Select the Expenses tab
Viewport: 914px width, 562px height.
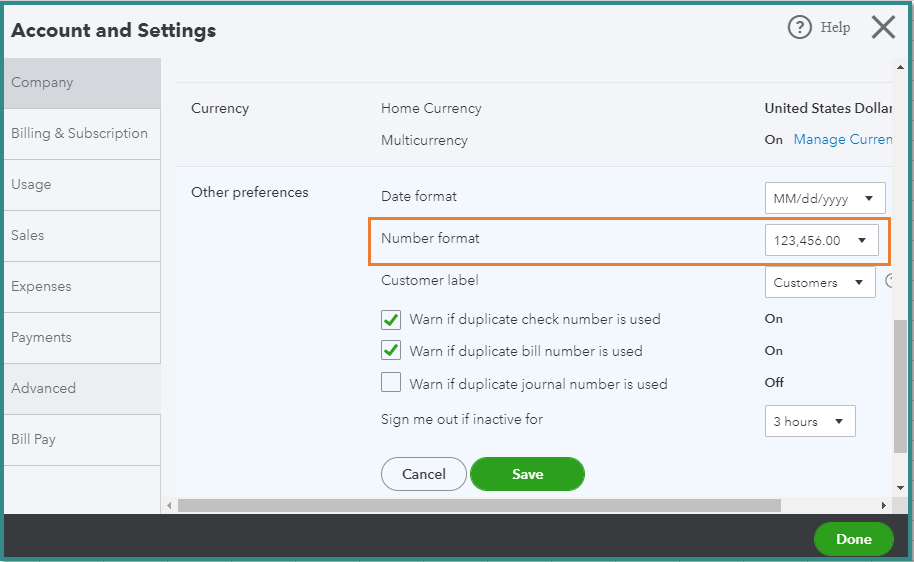click(x=41, y=287)
